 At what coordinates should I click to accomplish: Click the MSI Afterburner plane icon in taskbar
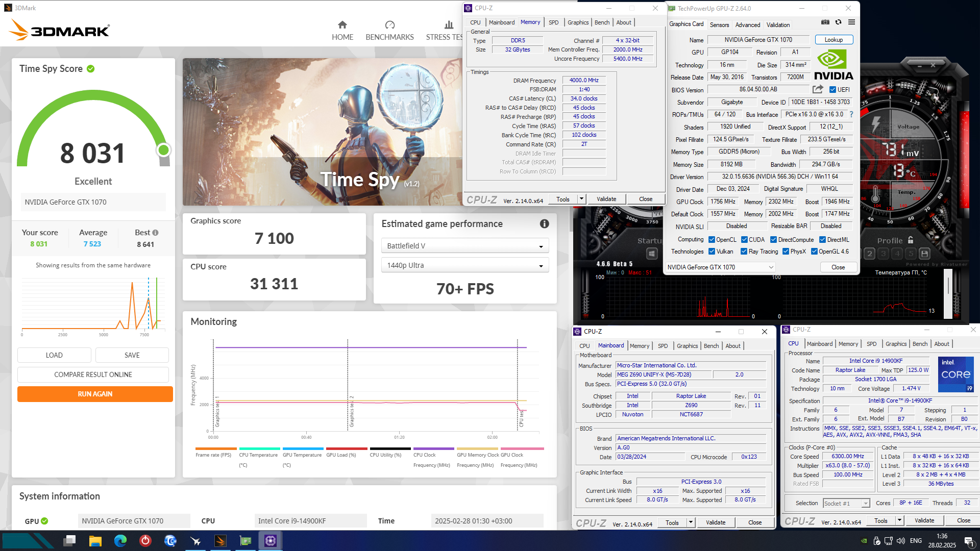[x=195, y=540]
